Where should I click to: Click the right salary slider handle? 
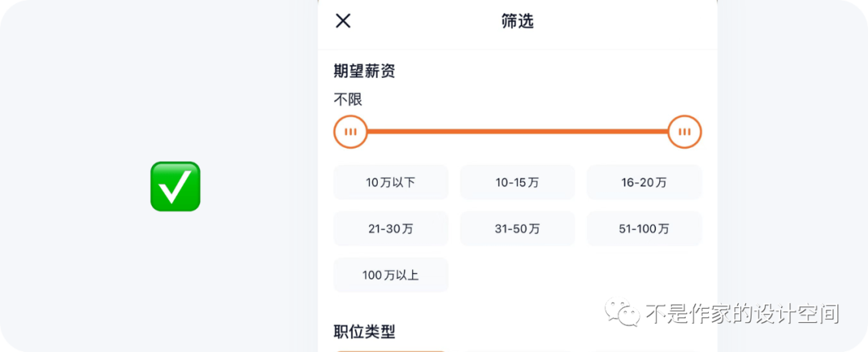(x=685, y=132)
